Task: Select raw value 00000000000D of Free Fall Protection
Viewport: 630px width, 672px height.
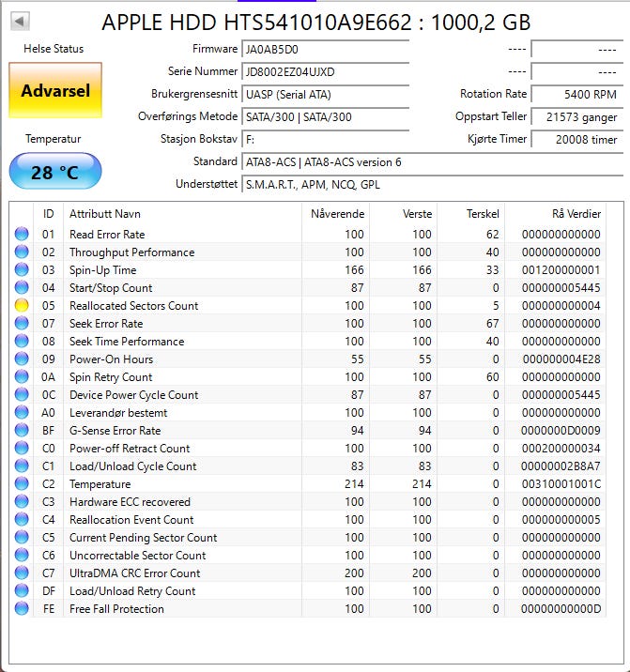Action: pos(561,608)
